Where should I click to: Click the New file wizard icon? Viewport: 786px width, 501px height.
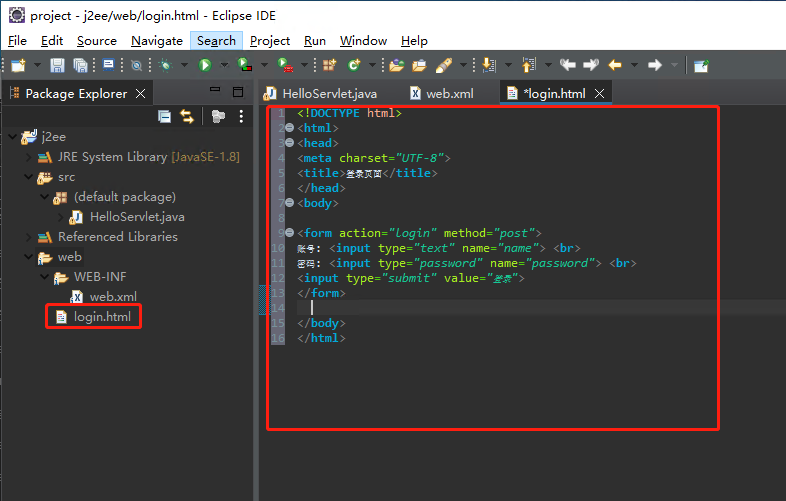click(19, 65)
